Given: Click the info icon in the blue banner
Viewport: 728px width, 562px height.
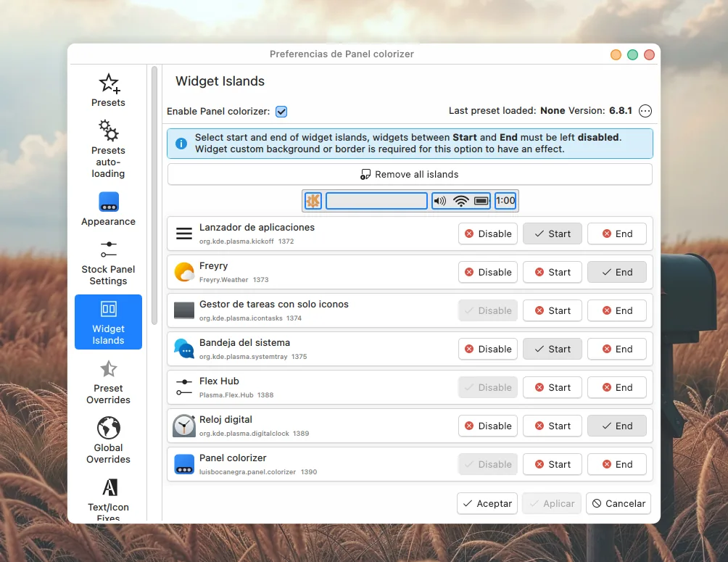Looking at the screenshot, I should (x=181, y=144).
